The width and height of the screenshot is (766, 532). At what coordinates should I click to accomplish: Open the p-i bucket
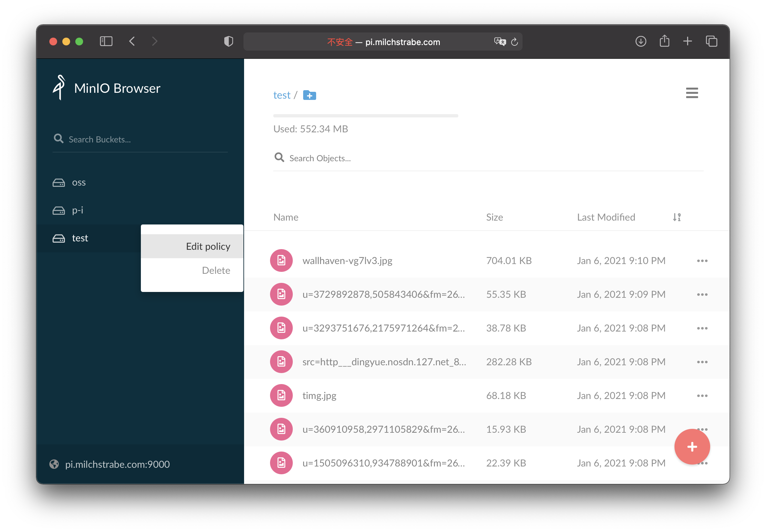(x=77, y=210)
